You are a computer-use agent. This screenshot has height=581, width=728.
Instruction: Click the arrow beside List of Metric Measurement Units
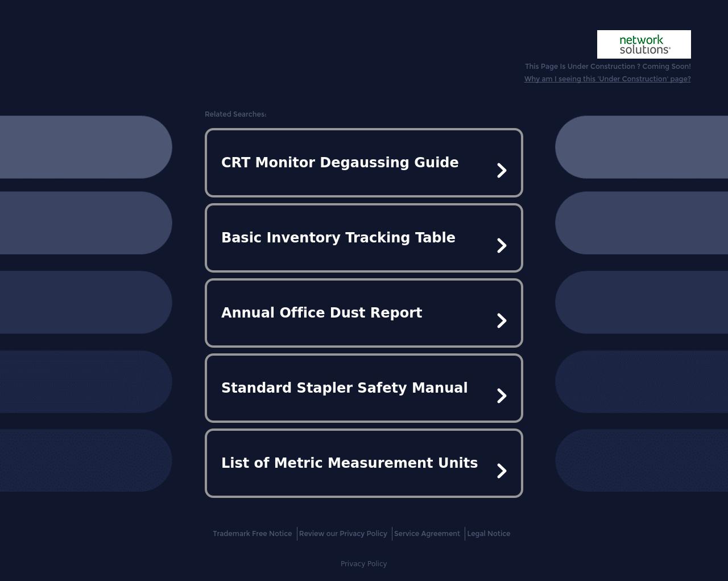501,471
